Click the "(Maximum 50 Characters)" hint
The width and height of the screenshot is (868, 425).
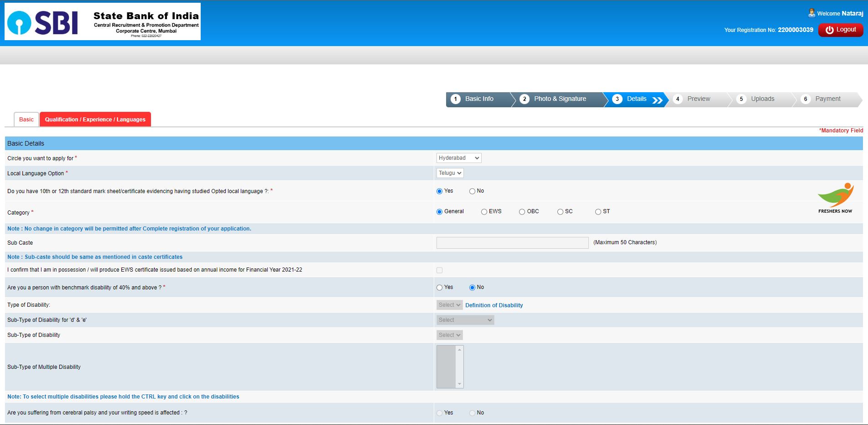click(625, 242)
